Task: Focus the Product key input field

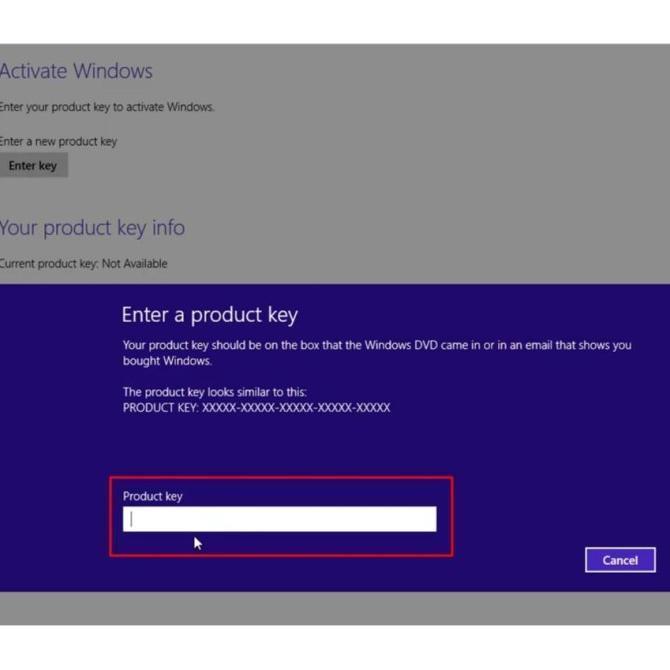Action: coord(279,519)
